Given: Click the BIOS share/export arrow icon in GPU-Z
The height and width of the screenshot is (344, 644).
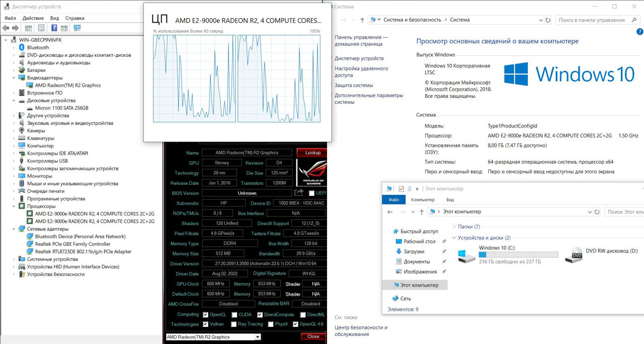Looking at the screenshot, I should pos(299,193).
